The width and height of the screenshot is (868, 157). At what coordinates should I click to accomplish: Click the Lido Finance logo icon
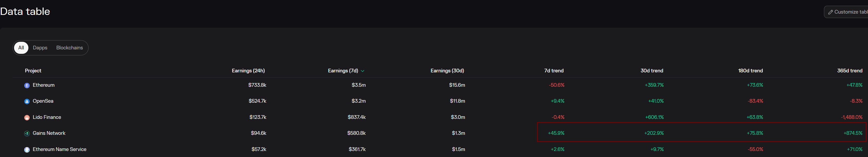pos(27,118)
